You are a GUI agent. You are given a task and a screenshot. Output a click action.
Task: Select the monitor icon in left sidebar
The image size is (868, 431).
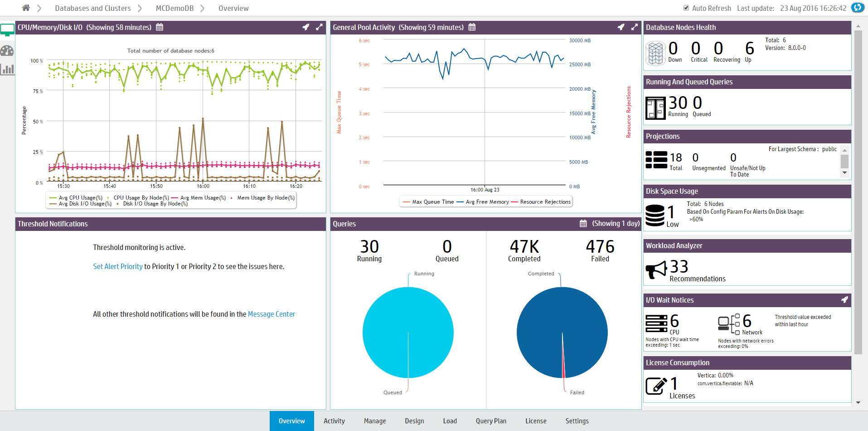pyautogui.click(x=7, y=30)
